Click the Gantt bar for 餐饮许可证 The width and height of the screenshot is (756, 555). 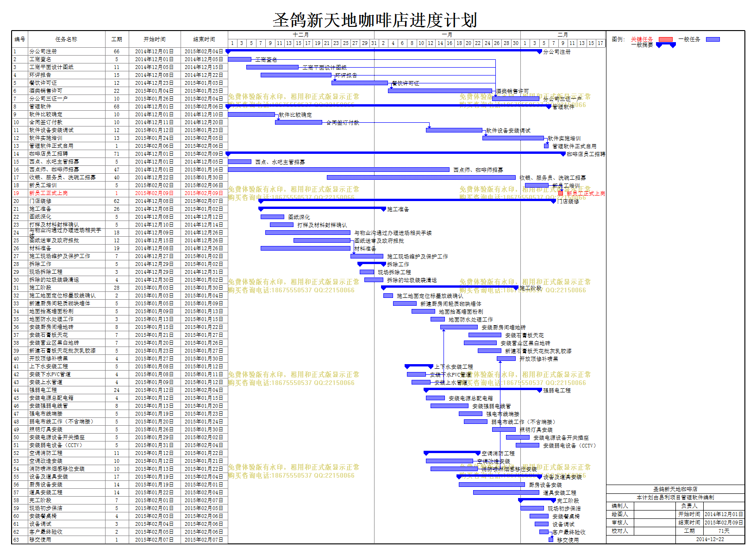(x=360, y=83)
